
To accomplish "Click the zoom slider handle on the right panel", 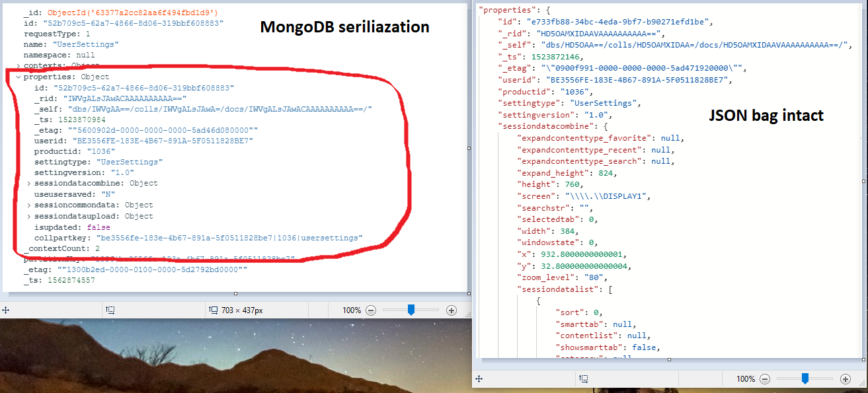I will 805,378.
